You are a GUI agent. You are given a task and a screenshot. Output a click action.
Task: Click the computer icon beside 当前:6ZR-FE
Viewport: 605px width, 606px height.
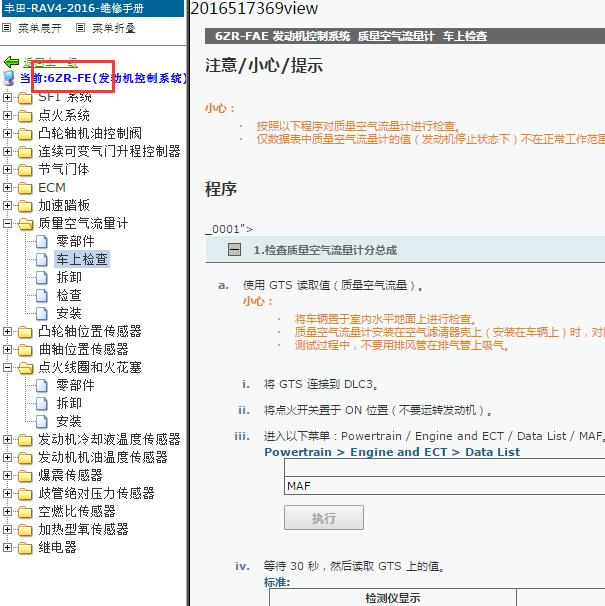[9, 78]
